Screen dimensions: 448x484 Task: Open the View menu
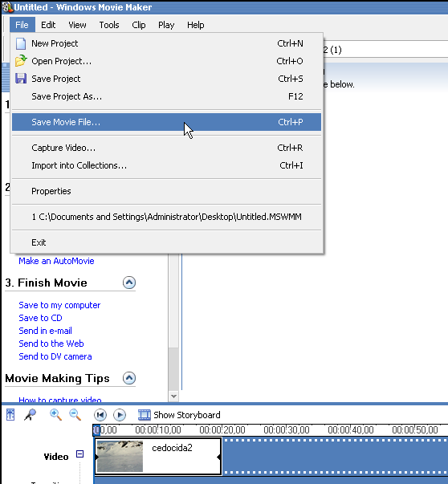pyautogui.click(x=77, y=25)
